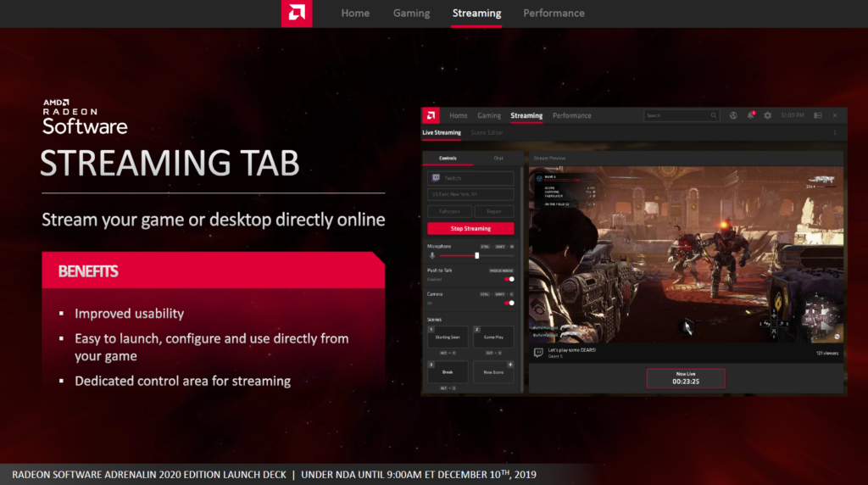The height and width of the screenshot is (485, 868).
Task: Click the plus icon on New Scene
Action: tap(509, 365)
